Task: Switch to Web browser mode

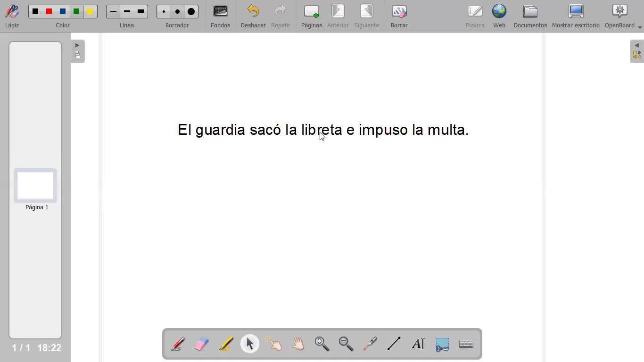Action: click(x=499, y=16)
